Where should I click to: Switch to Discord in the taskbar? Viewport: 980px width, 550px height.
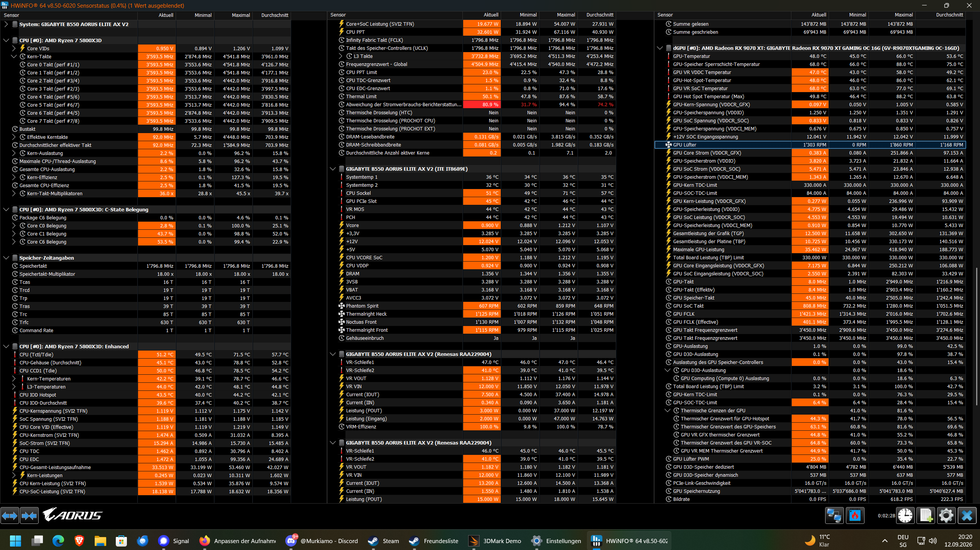(322, 541)
